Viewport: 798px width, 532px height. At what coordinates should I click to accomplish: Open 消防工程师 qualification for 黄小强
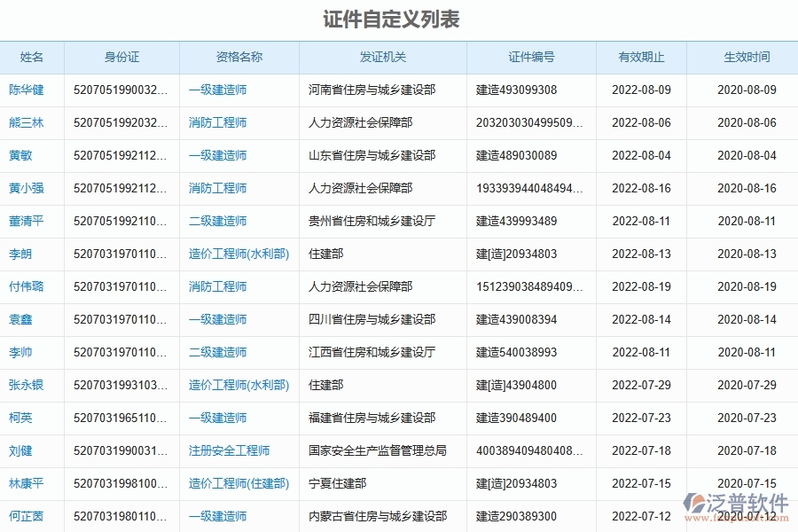[x=215, y=188]
